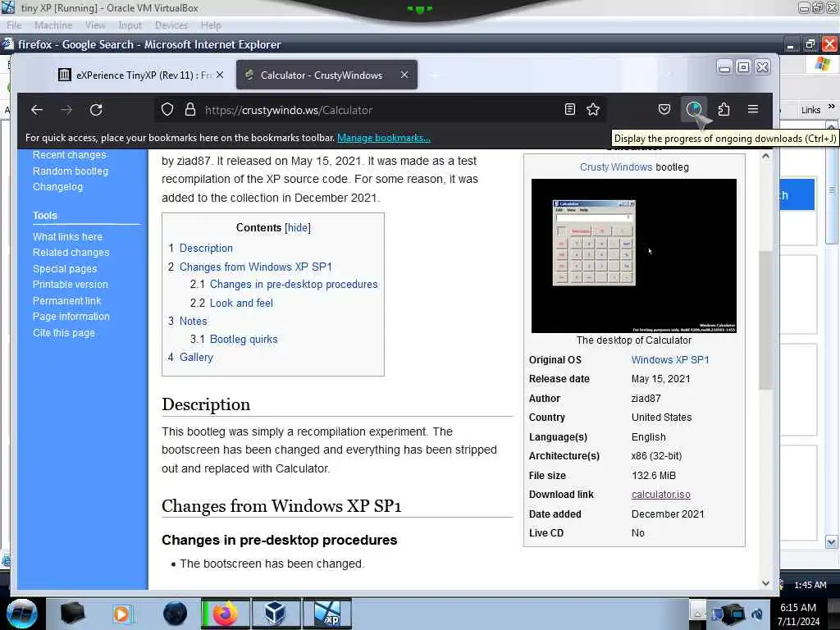
Task: Copy the Permanent link entry
Action: pos(67,301)
